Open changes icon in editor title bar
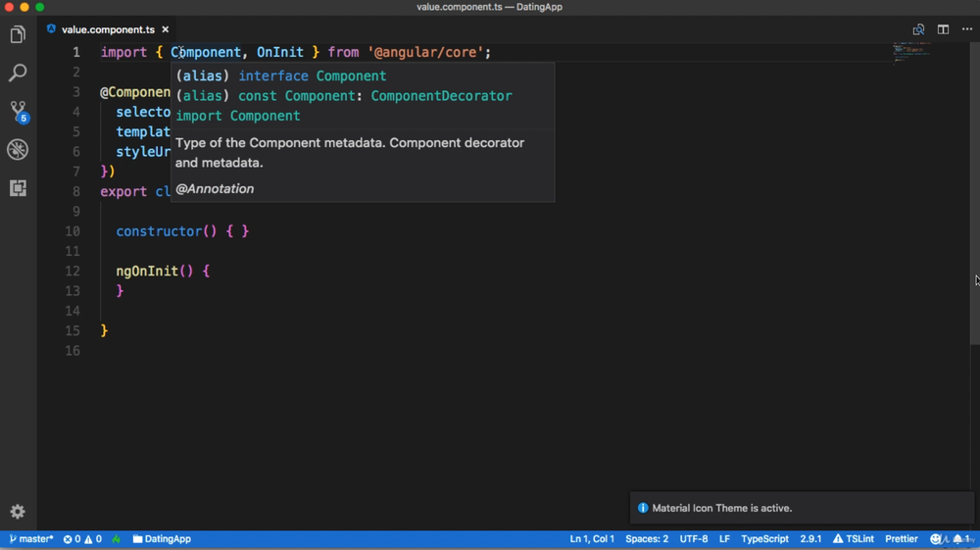The width and height of the screenshot is (980, 550). click(918, 29)
